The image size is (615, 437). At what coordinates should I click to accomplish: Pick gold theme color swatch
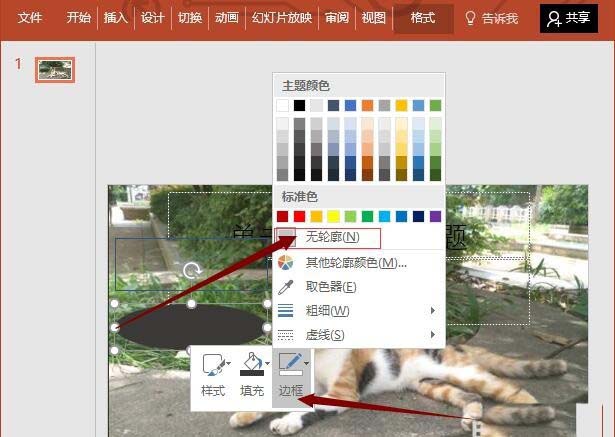pyautogui.click(x=402, y=106)
